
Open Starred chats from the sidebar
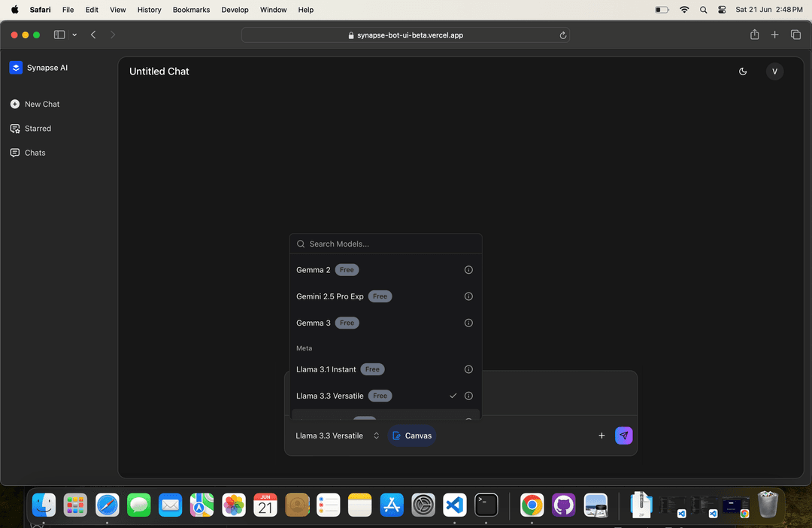point(36,129)
